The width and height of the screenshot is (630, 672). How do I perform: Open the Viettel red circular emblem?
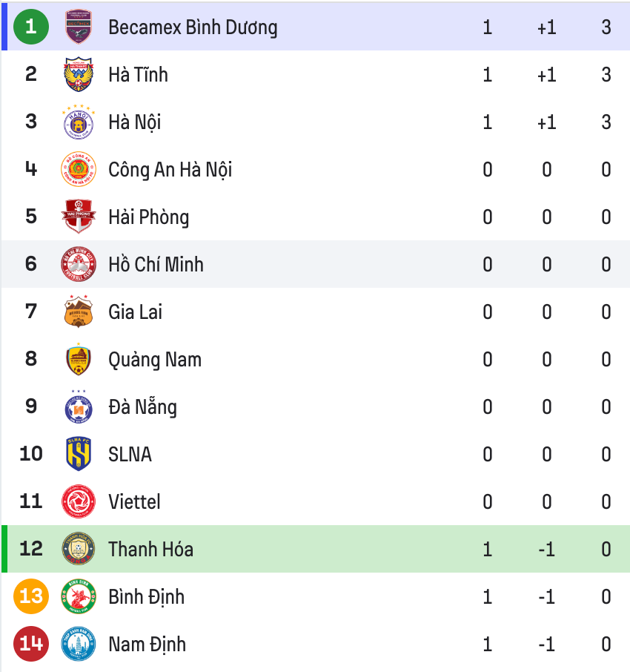(x=79, y=501)
